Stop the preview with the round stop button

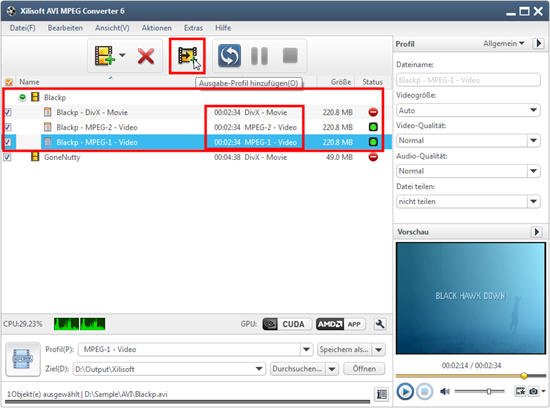pyautogui.click(x=424, y=391)
